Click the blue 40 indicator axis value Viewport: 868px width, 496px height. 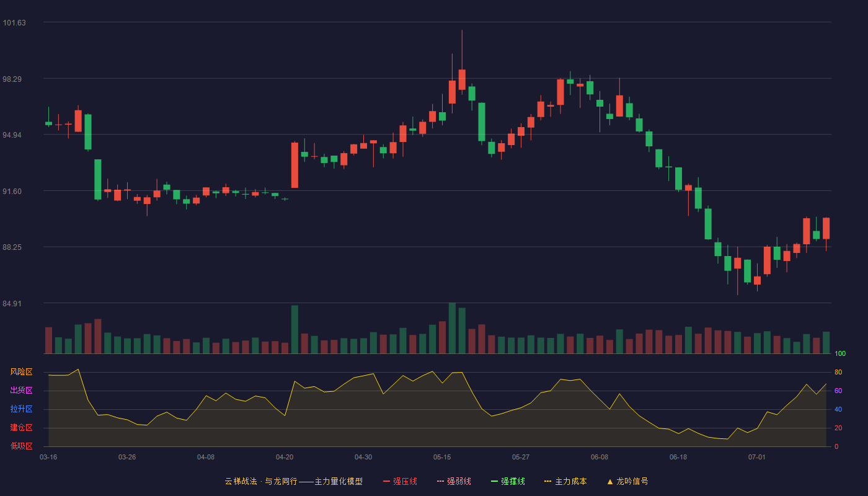(838, 409)
